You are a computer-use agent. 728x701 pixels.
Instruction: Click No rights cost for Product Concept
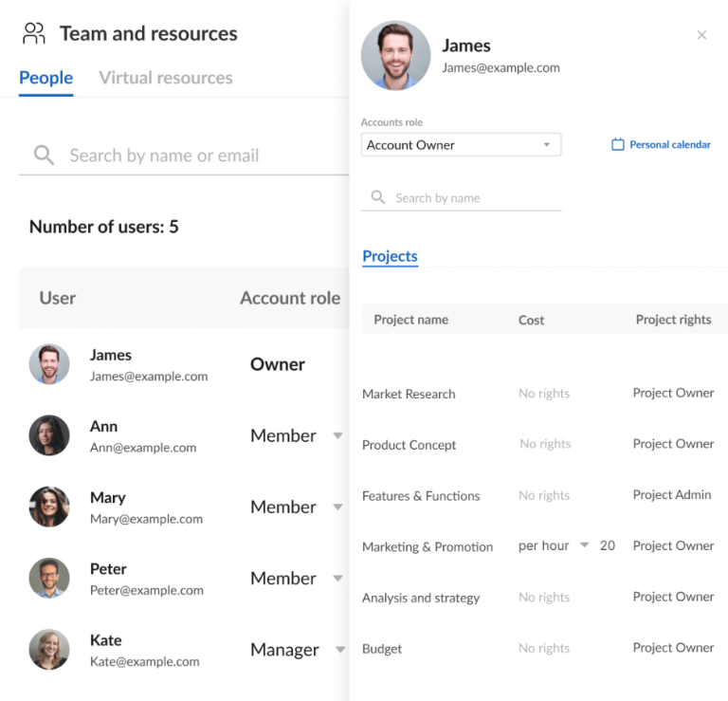point(545,444)
